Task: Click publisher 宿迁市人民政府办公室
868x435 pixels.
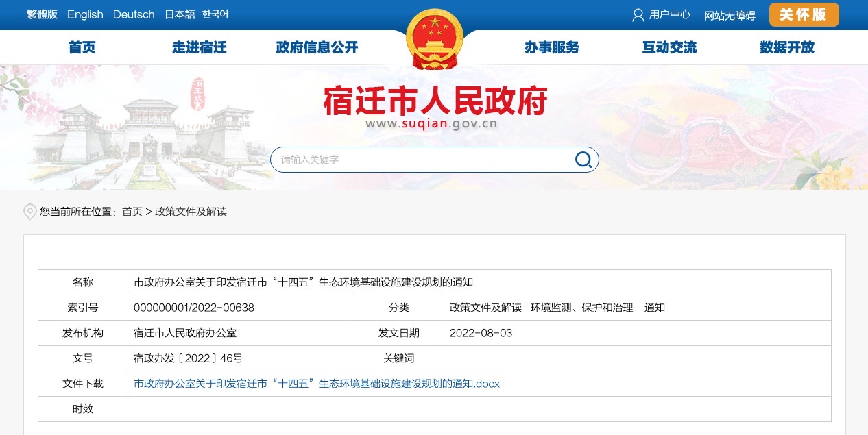Action: (185, 333)
